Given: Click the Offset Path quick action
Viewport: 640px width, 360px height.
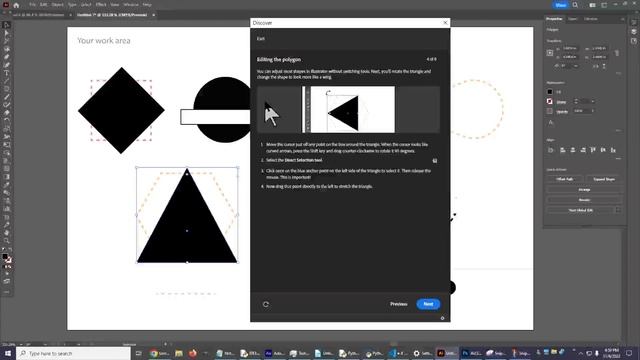Looking at the screenshot, I should [x=564, y=179].
